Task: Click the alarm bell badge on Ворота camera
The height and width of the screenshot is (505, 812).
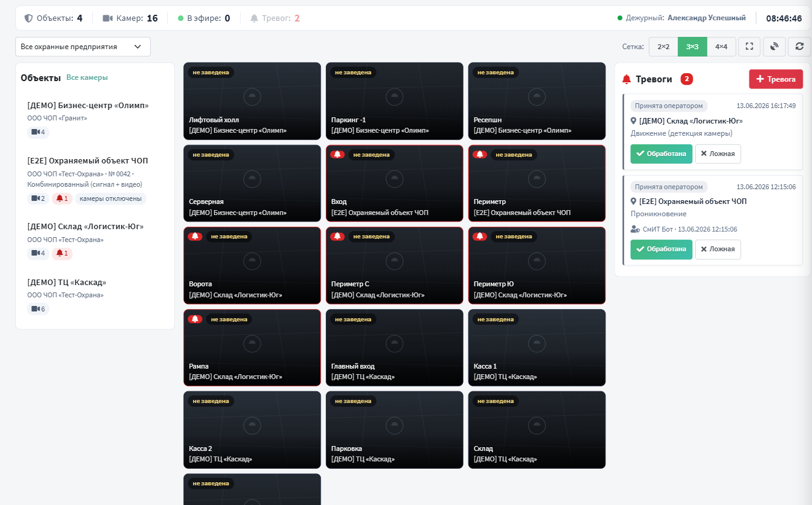Action: coord(195,237)
